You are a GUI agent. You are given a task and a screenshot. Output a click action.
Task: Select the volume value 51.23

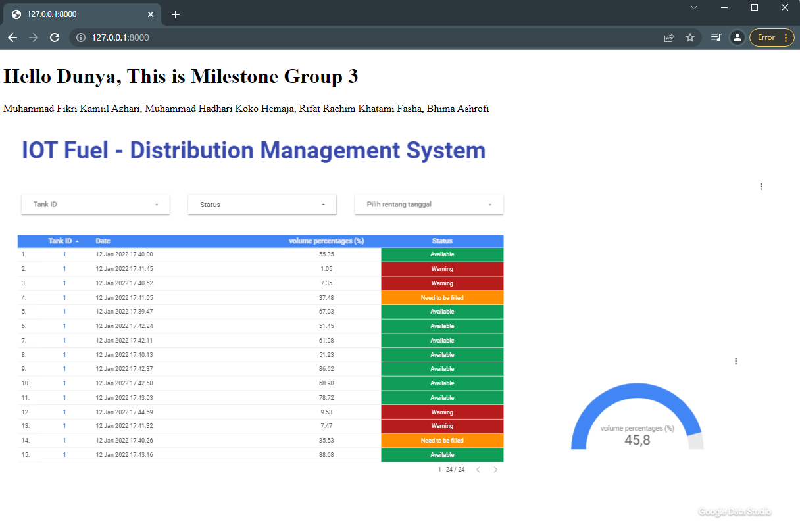click(326, 355)
